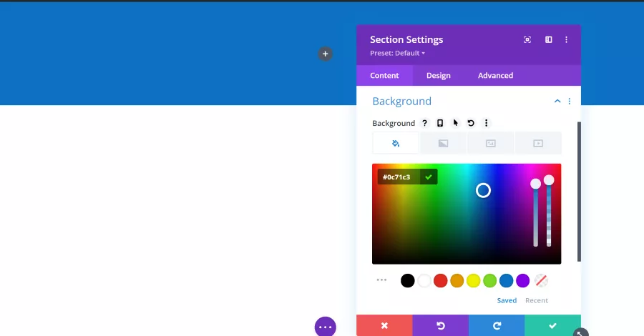Open the Preset: Default dropdown
The width and height of the screenshot is (644, 336).
[x=397, y=53]
